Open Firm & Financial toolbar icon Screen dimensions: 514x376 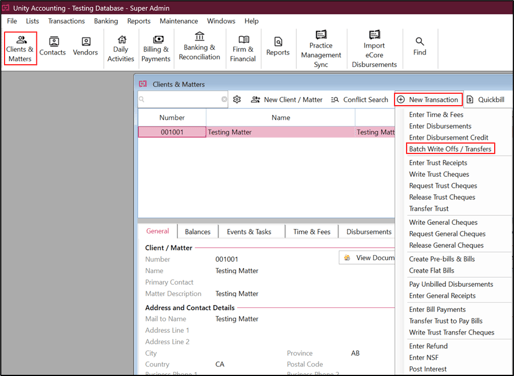coord(243,49)
